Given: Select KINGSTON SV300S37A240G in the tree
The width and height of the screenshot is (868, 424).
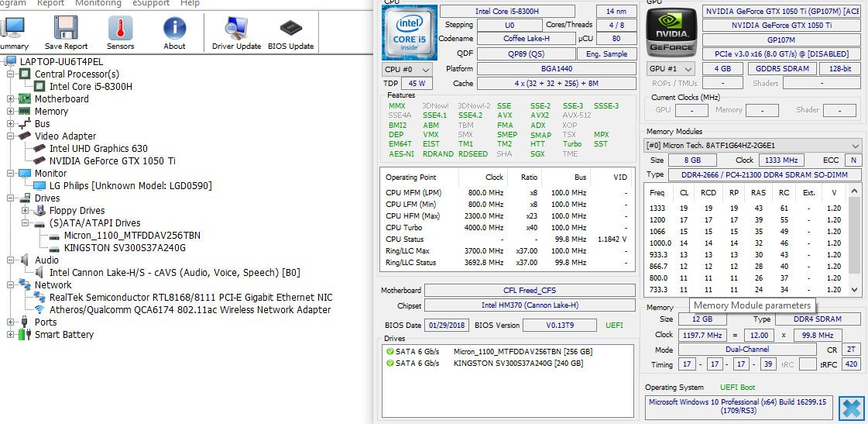Looking at the screenshot, I should [x=125, y=248].
